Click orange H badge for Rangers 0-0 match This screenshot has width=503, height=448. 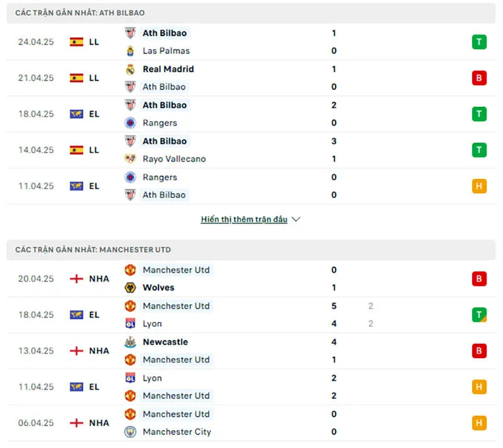point(479,186)
